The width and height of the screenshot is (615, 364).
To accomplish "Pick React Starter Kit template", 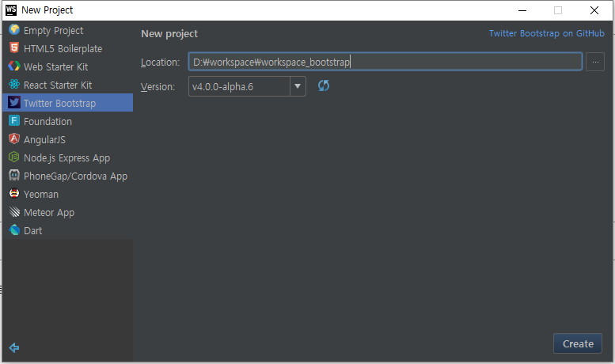I will pyautogui.click(x=67, y=85).
